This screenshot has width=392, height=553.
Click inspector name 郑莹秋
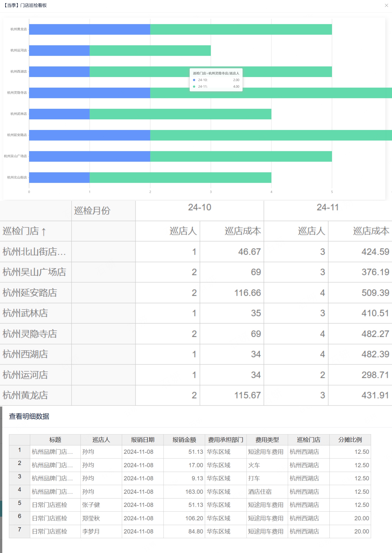point(91,518)
